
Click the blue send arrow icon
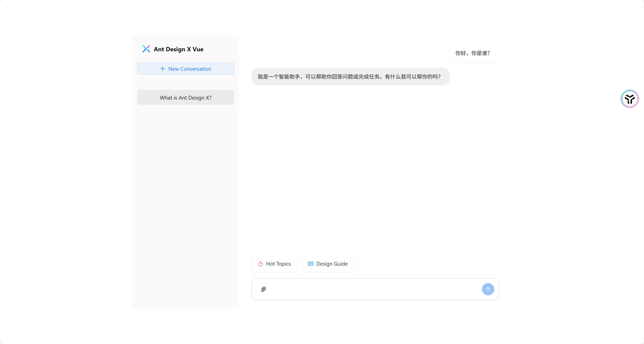tap(488, 289)
